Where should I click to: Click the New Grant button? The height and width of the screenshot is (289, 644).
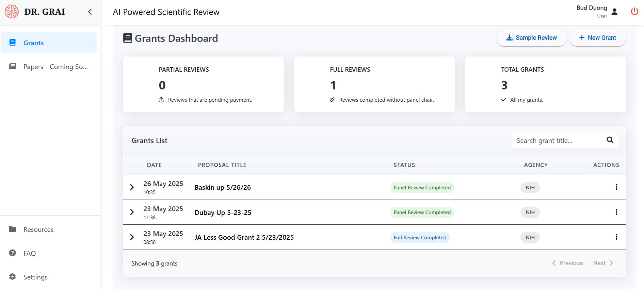(x=597, y=38)
